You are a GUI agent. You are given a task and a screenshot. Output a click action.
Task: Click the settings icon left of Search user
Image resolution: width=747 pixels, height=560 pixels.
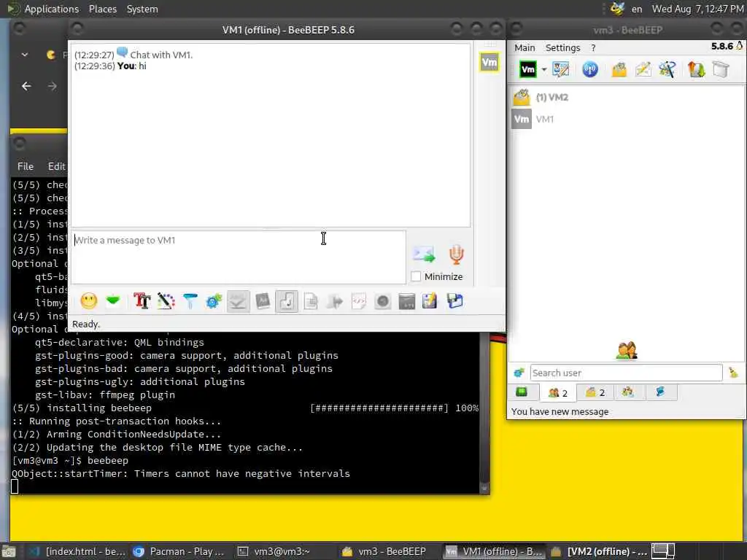point(519,373)
